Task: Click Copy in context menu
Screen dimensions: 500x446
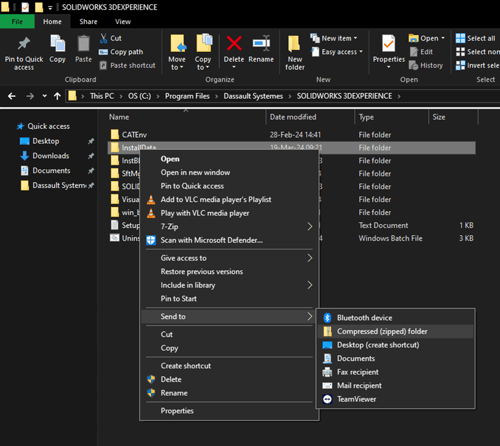Action: (229, 348)
